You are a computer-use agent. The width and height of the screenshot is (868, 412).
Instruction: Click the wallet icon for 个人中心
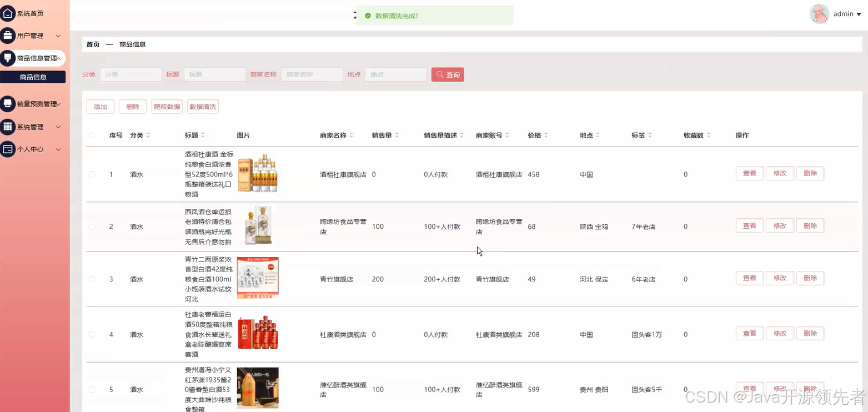tap(7, 149)
